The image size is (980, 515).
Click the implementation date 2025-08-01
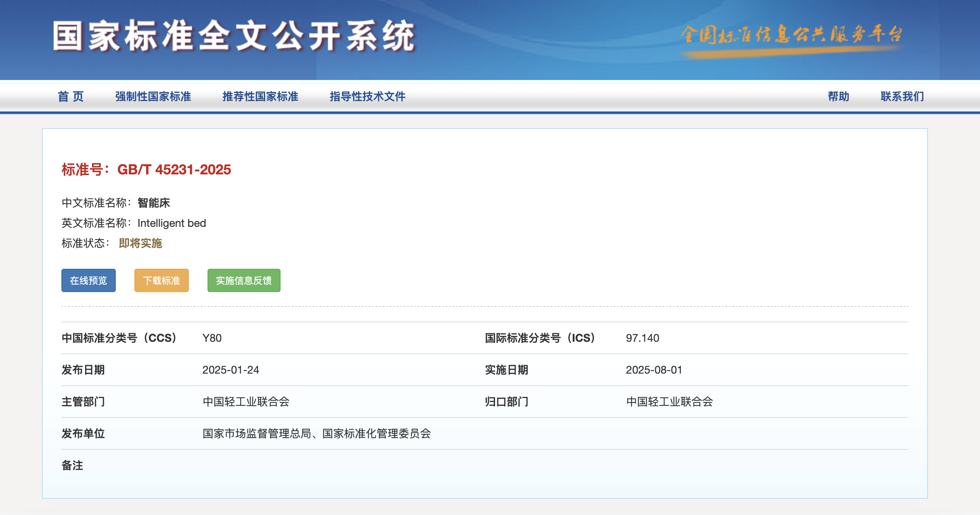click(x=654, y=370)
